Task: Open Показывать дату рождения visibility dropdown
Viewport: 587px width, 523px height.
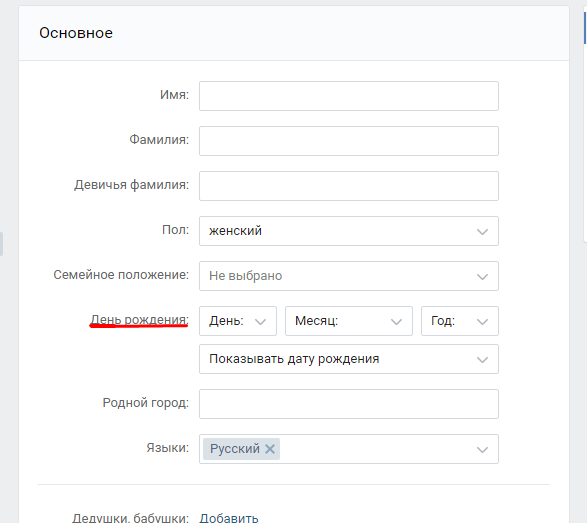Action: (x=349, y=359)
